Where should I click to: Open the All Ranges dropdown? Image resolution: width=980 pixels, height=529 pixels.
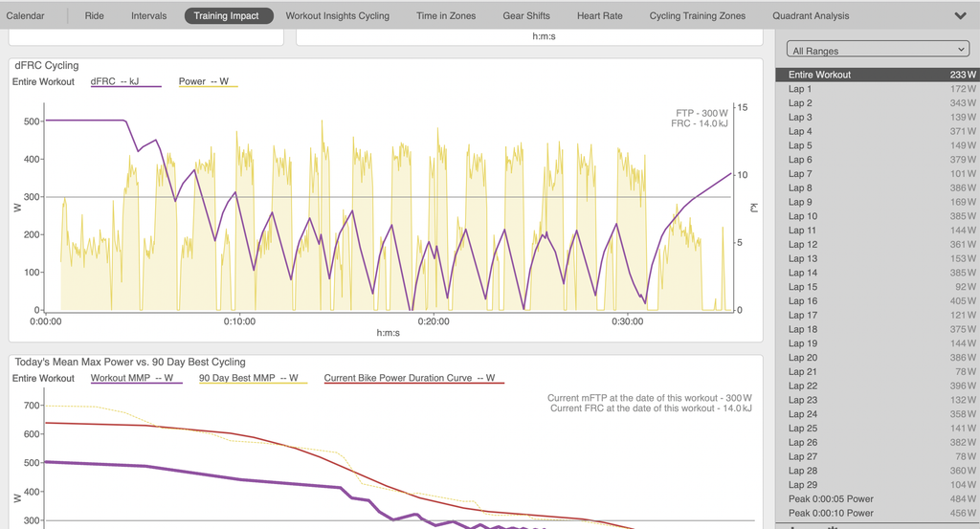[x=878, y=50]
